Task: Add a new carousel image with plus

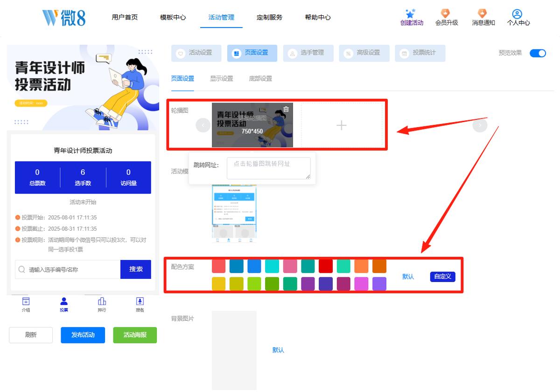Action: 342,125
